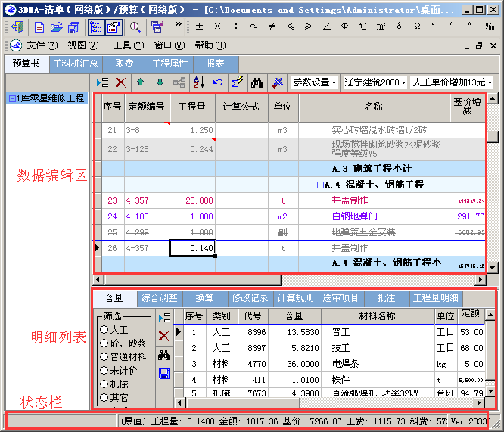This screenshot has height=432, width=504.
Task: Expand the toolbar overflow chevron
Action: (178, 24)
